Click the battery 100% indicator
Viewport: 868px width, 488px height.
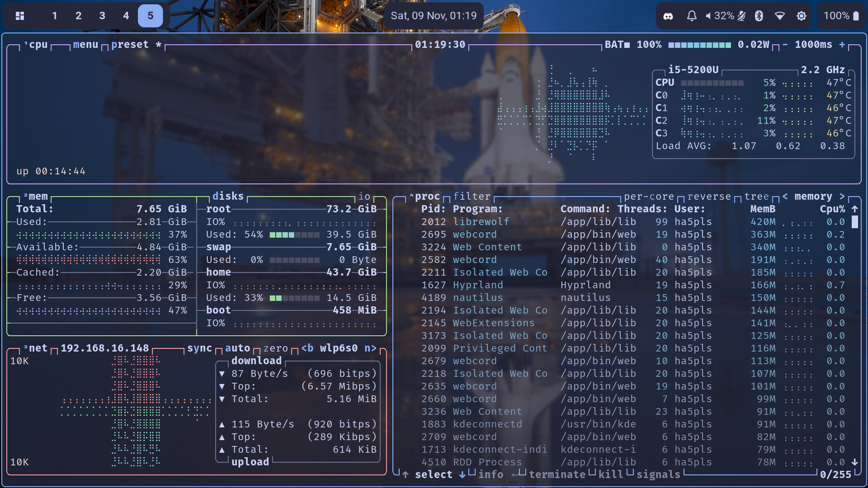[841, 16]
